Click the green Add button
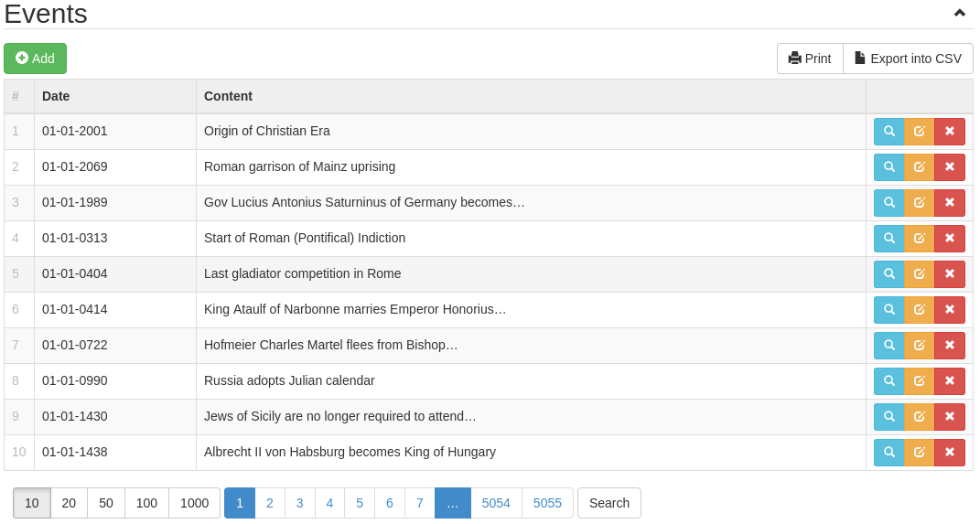Viewport: 980px width, 524px height. pos(36,59)
